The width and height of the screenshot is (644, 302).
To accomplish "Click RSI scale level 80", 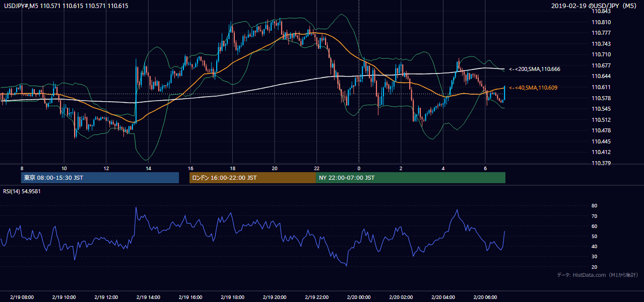I will coord(595,206).
